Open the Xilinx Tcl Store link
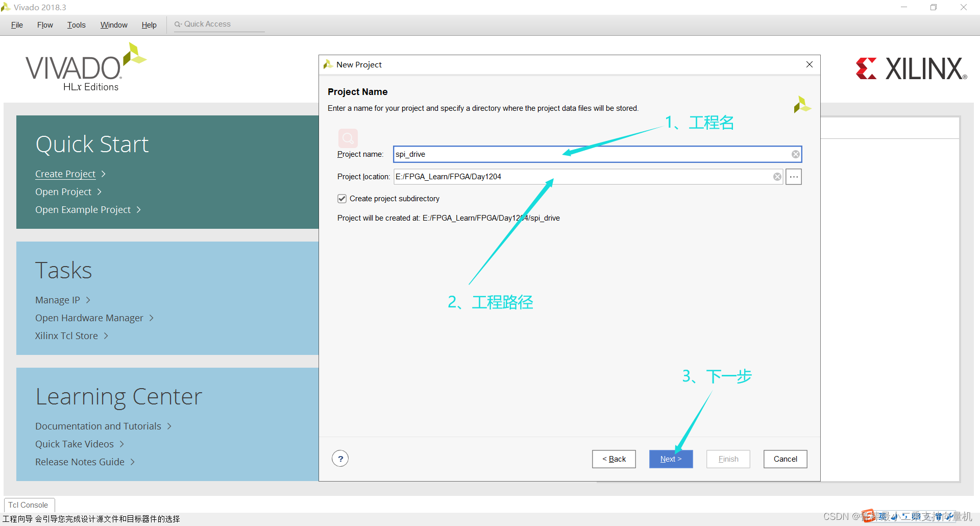 [x=66, y=336]
